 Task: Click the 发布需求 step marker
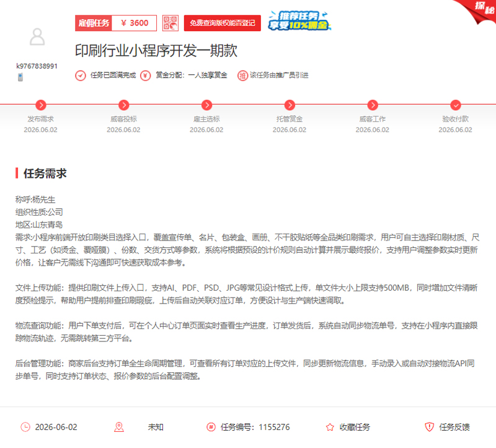pyautogui.click(x=41, y=105)
